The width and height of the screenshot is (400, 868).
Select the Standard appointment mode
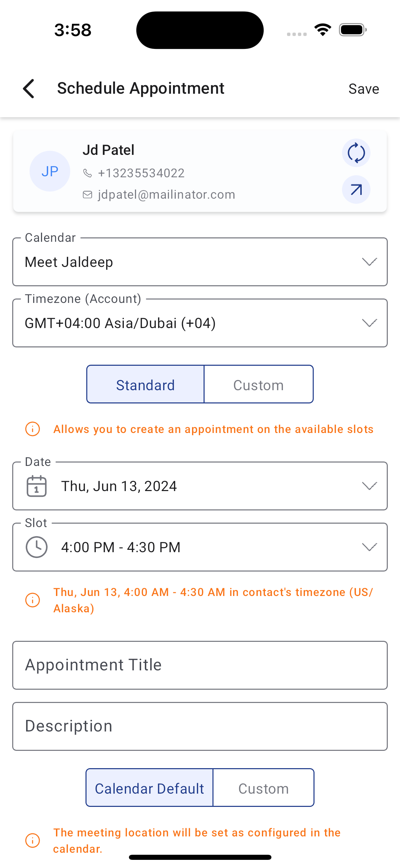(x=145, y=385)
